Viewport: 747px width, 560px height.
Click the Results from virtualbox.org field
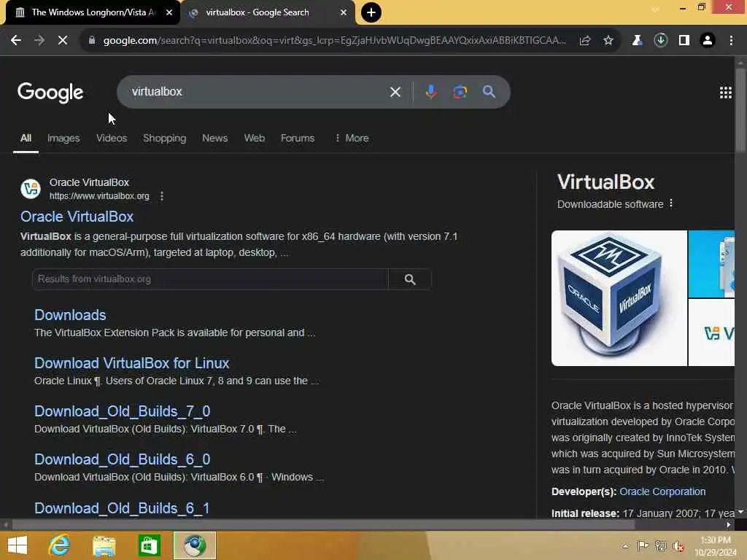(210, 279)
